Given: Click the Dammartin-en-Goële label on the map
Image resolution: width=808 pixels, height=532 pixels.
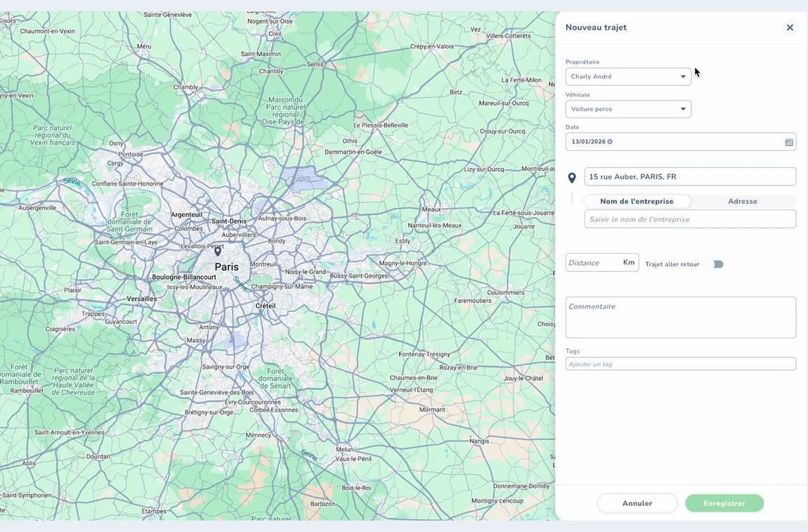Looking at the screenshot, I should pos(353,152).
